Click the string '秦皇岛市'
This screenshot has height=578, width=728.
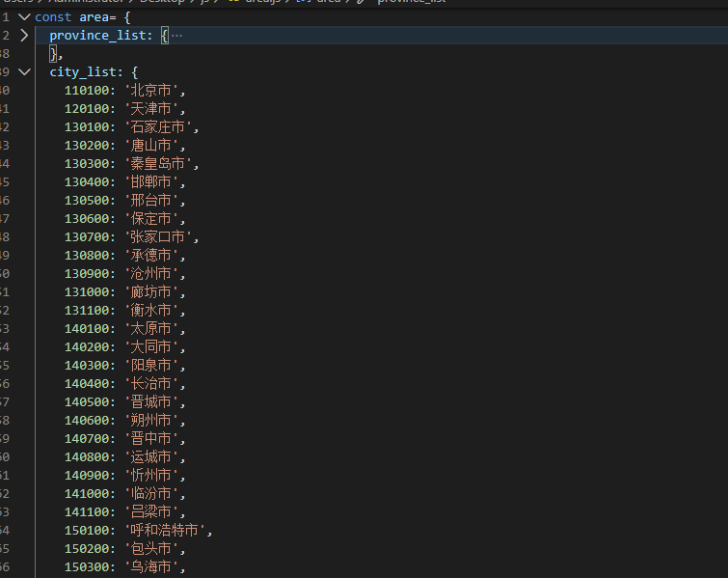pos(158,164)
